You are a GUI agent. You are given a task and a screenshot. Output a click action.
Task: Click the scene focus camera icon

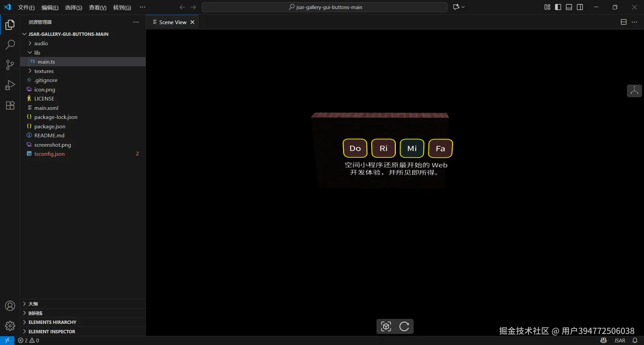tap(386, 326)
